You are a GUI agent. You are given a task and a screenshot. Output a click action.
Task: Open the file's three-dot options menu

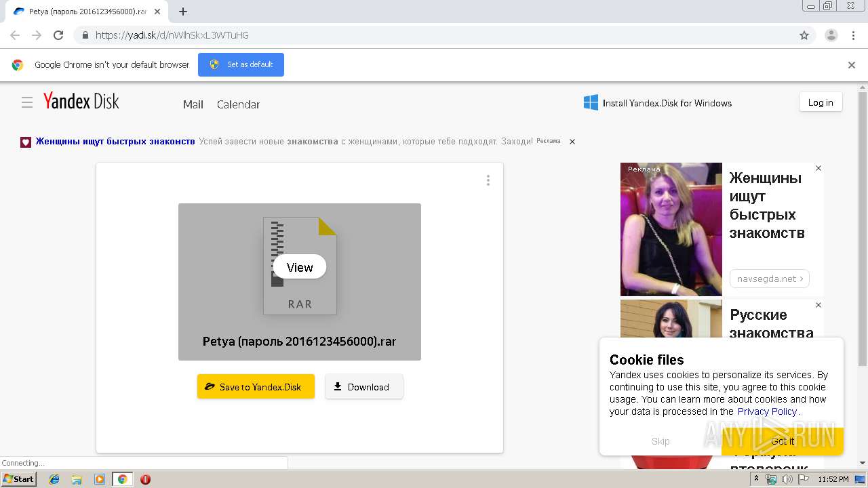point(488,180)
